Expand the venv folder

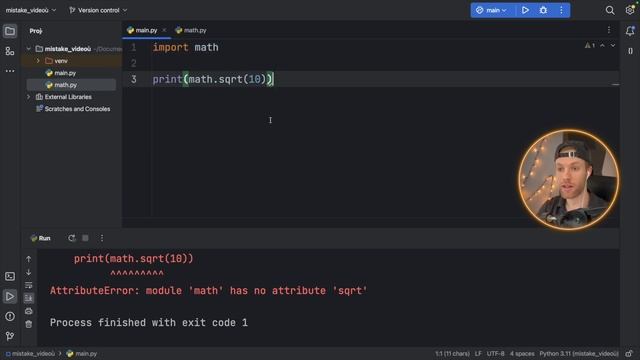(38, 61)
